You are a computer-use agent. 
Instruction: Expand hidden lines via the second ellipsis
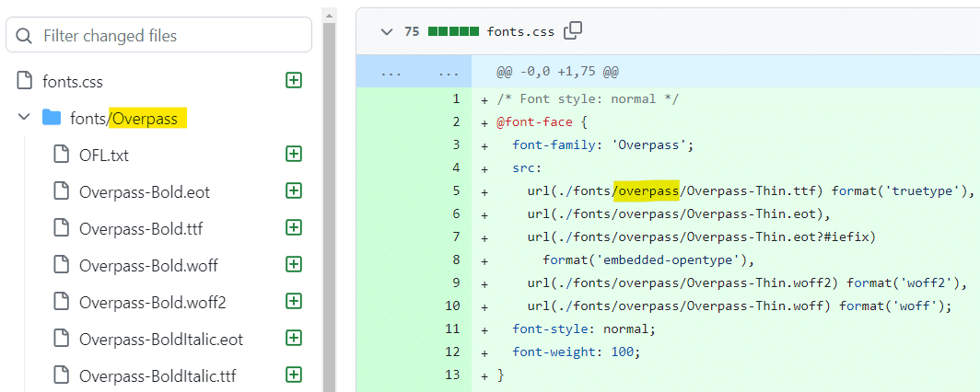(449, 73)
